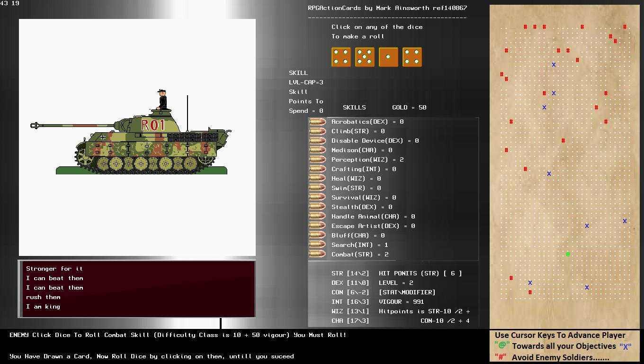This screenshot has width=644, height=364.
Task: Click a blue X objective marker on the map
Action: [553, 64]
